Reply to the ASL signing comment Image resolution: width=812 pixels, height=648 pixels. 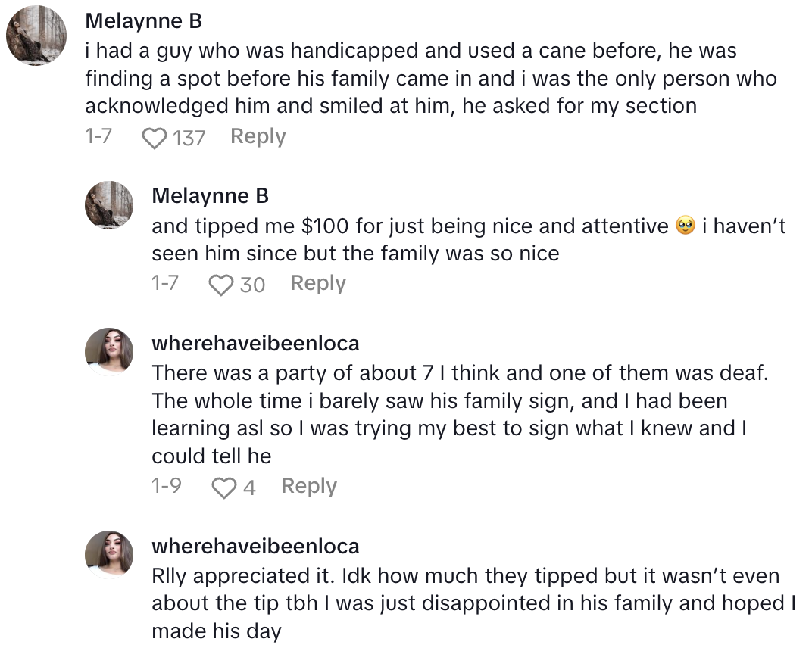pyautogui.click(x=308, y=487)
